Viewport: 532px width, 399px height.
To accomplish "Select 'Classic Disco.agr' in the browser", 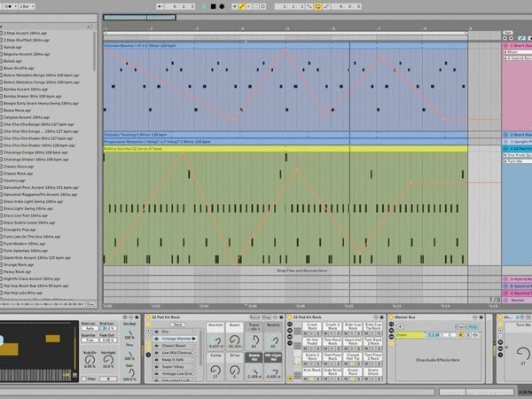I will 19,167.
